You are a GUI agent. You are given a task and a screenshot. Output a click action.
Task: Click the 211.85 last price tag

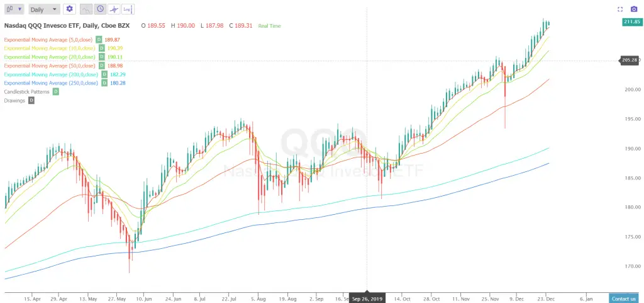click(x=631, y=22)
